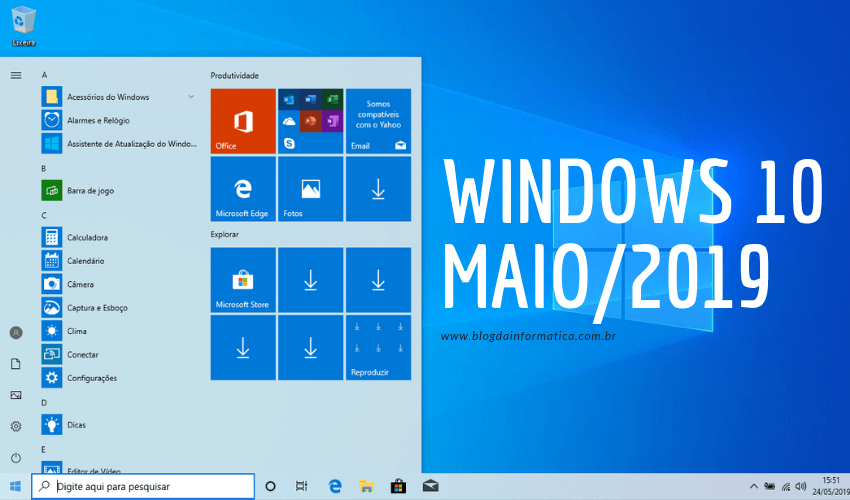Jump to letter D section header
The width and height of the screenshot is (850, 500).
(44, 403)
